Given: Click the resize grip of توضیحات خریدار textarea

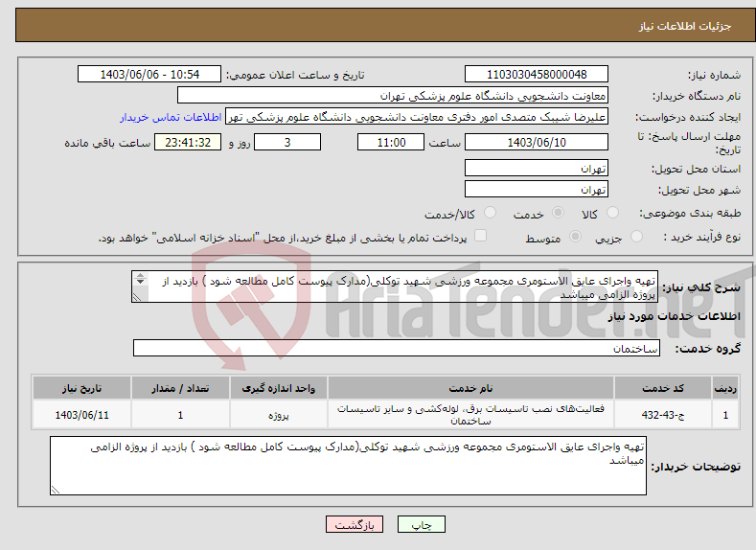Looking at the screenshot, I should pos(56,490).
